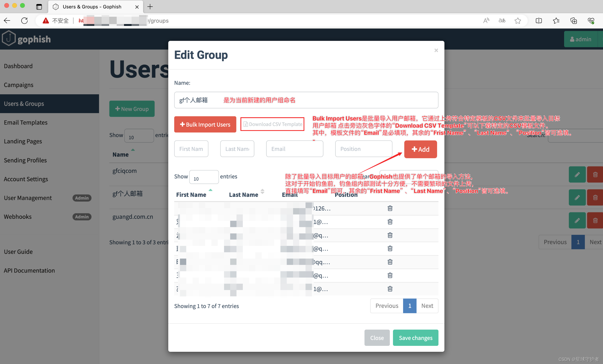Open the admin user dropdown
Image resolution: width=603 pixels, height=364 pixels.
coord(580,39)
